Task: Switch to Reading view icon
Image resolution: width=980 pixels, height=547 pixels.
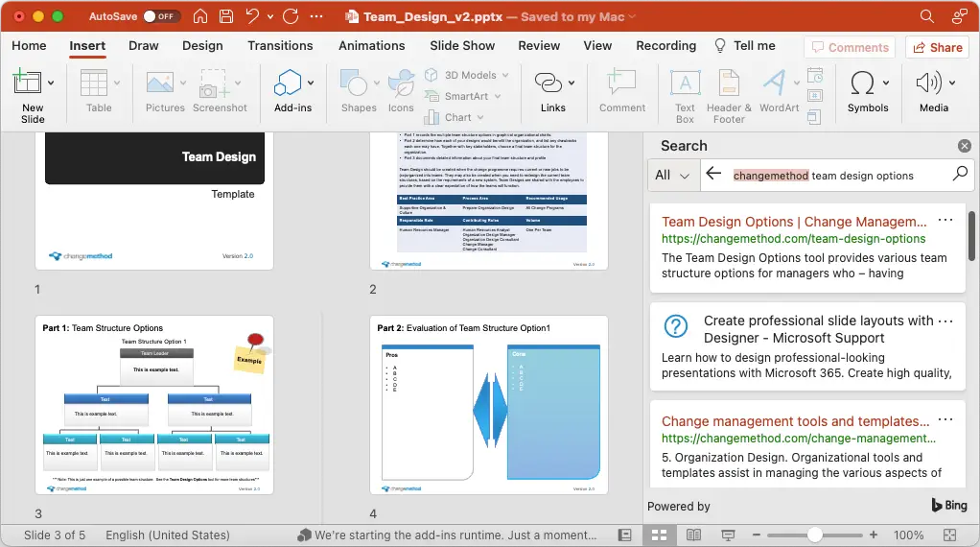Action: [x=693, y=535]
